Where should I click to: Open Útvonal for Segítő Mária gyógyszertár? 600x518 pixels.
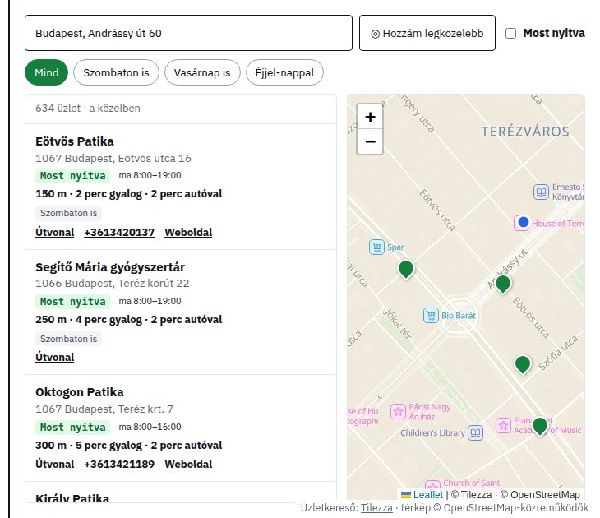pos(55,357)
